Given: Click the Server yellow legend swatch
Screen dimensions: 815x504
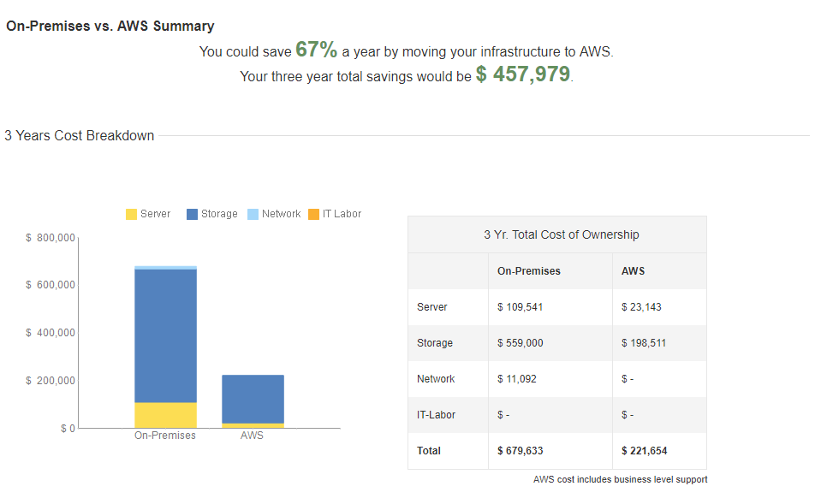Looking at the screenshot, I should click(131, 214).
